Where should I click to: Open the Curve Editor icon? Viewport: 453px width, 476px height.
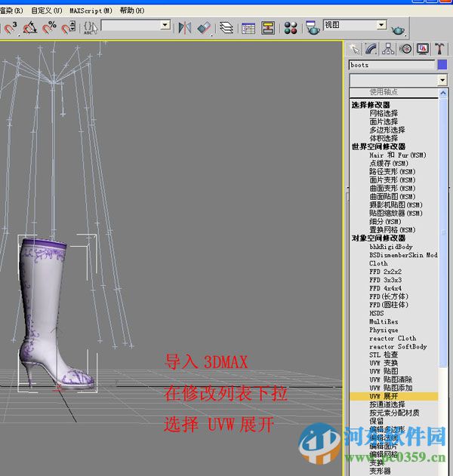click(x=248, y=29)
